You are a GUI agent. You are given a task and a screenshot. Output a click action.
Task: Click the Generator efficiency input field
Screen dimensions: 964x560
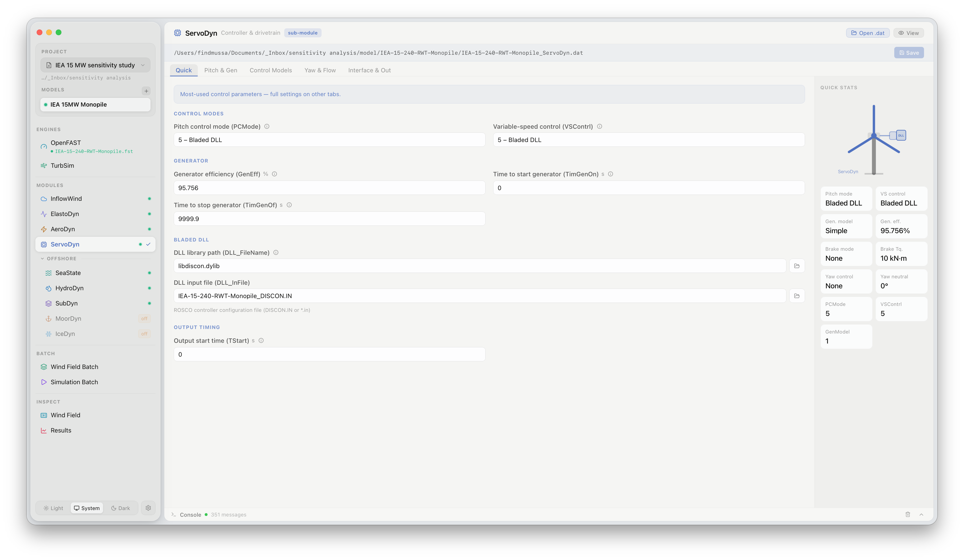[x=329, y=188]
